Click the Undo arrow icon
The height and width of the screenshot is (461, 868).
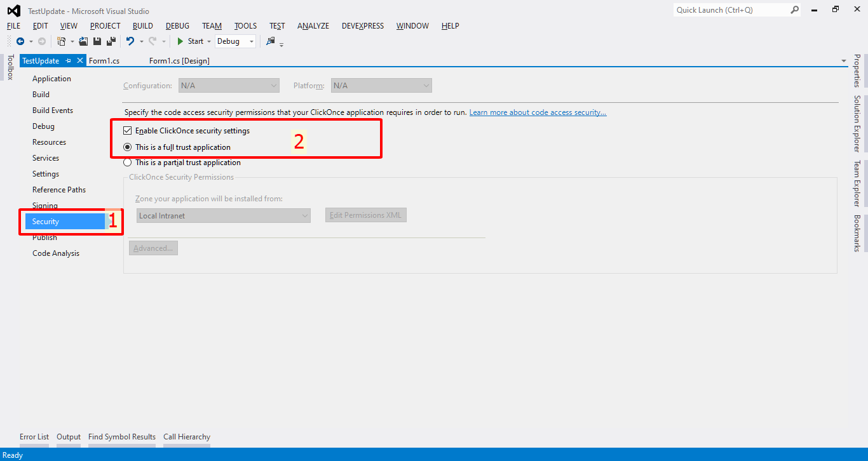pos(130,41)
